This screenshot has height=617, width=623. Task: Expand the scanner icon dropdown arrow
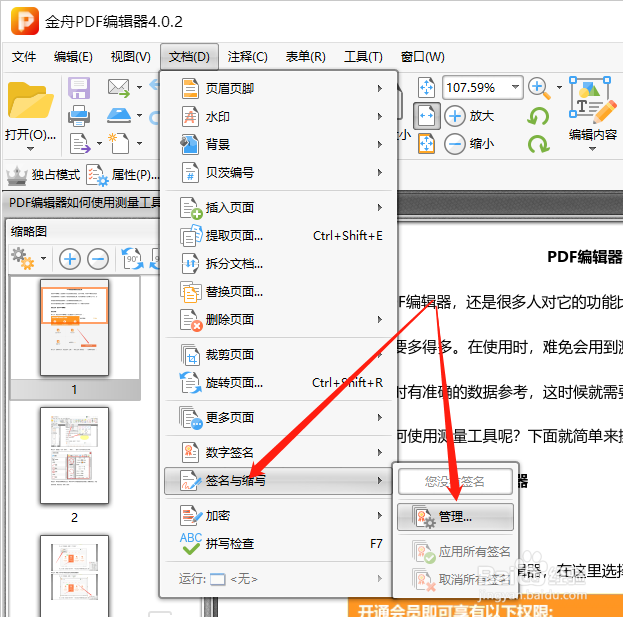pyautogui.click(x=139, y=116)
